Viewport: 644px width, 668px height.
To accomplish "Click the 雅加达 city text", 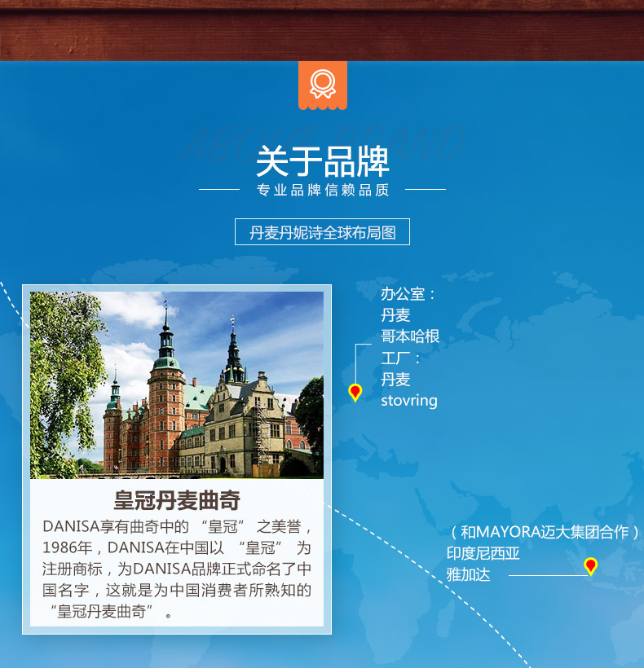I will point(469,574).
